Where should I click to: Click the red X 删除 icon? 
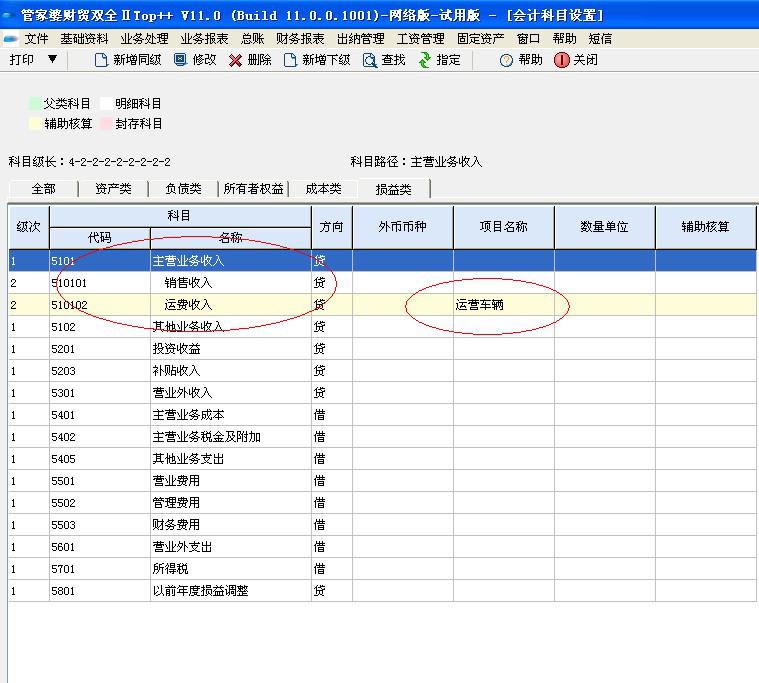click(x=235, y=61)
